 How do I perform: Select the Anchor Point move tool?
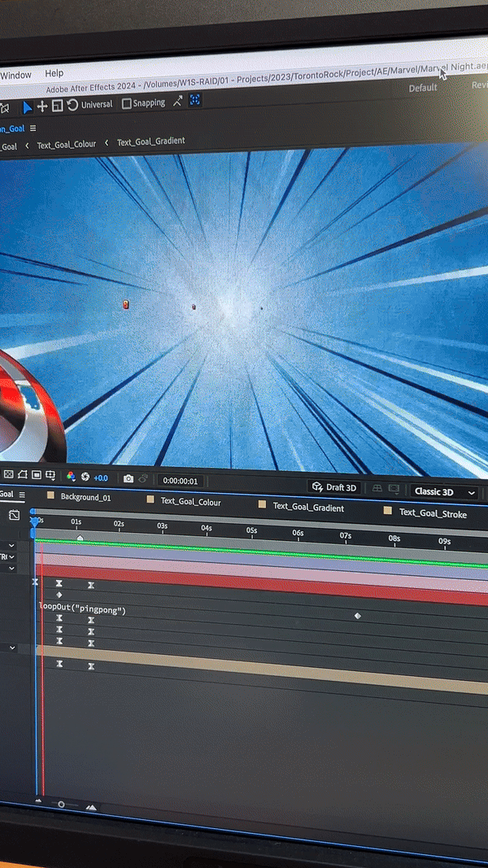coord(42,106)
